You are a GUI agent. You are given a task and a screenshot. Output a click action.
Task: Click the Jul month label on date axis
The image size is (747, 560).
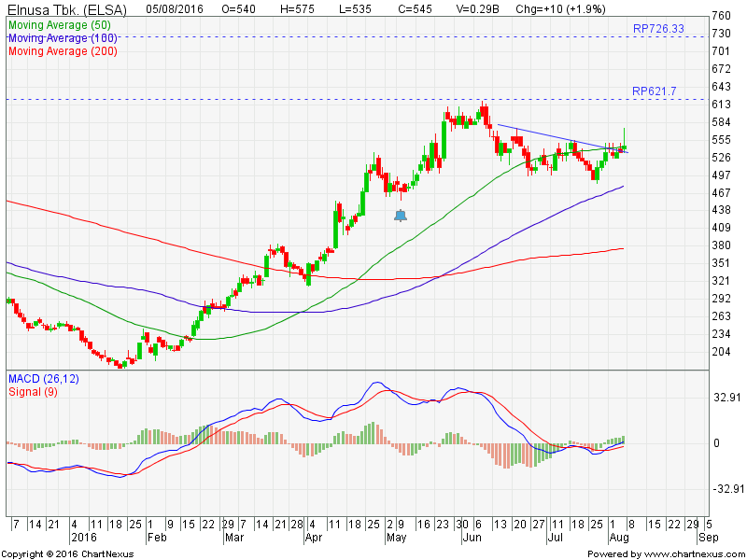click(555, 538)
